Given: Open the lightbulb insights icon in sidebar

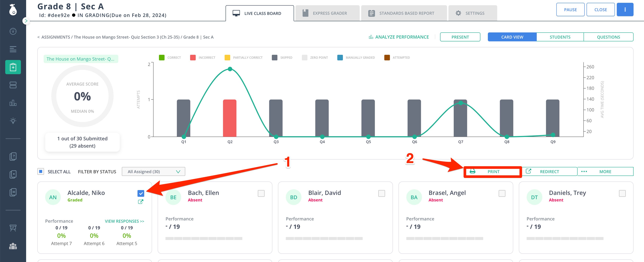Looking at the screenshot, I should (13, 121).
